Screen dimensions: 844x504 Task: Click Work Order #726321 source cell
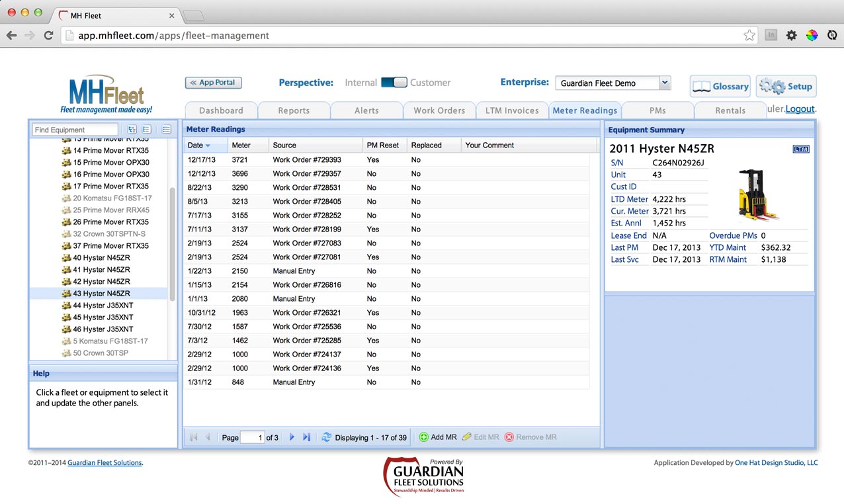(x=316, y=313)
